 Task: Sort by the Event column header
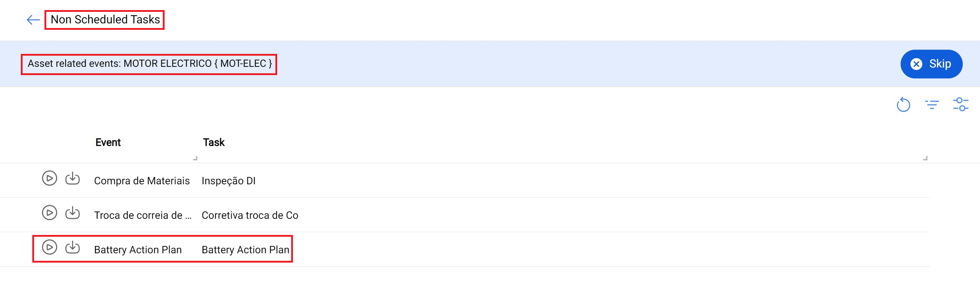[108, 143]
